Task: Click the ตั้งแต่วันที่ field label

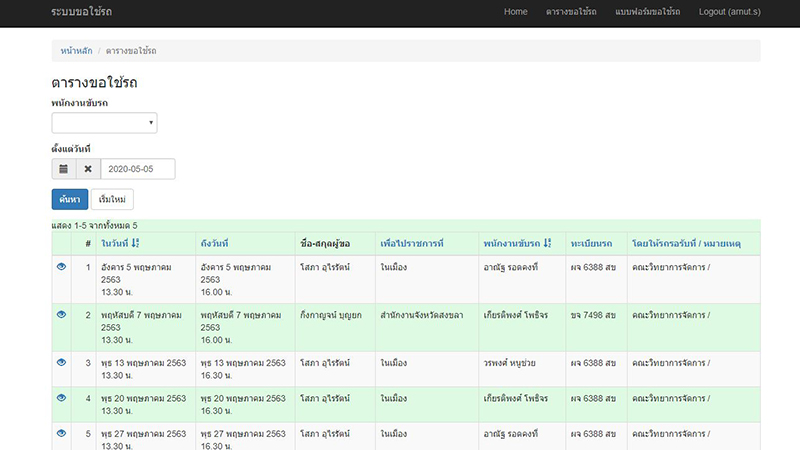Action: (x=71, y=149)
